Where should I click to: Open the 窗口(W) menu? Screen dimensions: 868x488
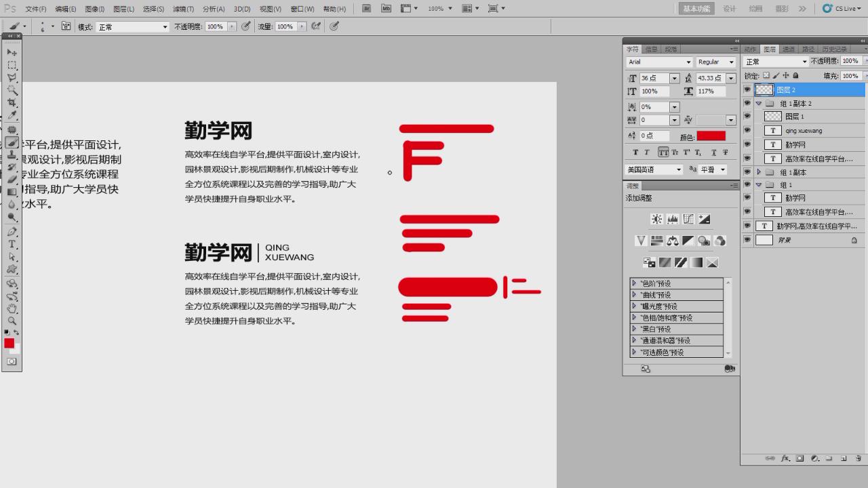click(302, 9)
